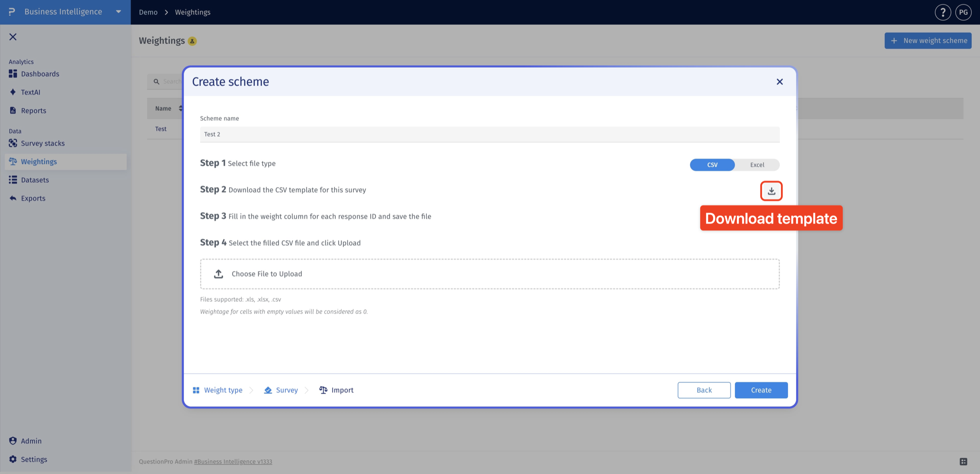Go to the Weight type wizard step

click(217, 390)
